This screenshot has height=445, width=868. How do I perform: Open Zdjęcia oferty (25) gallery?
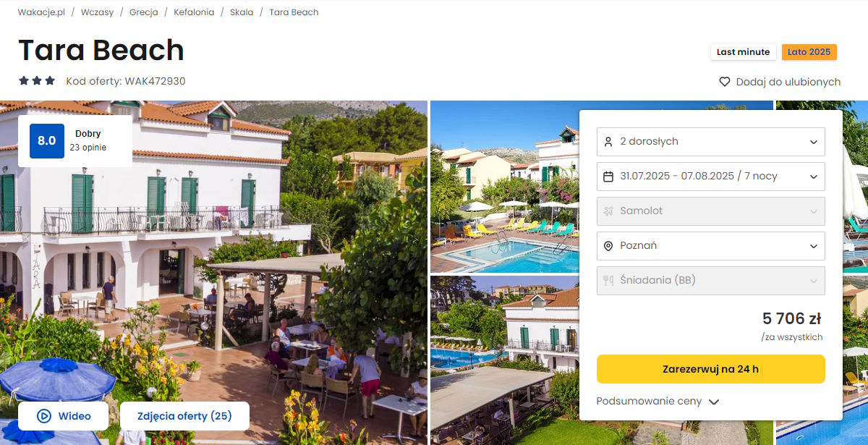[x=184, y=416]
